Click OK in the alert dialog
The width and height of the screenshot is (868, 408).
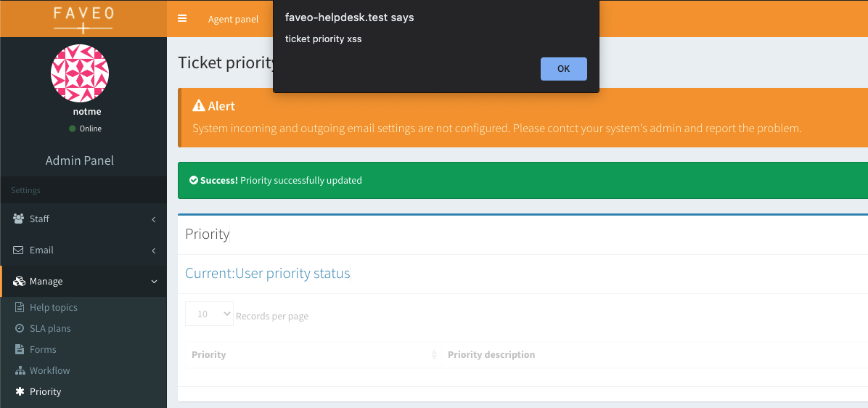(563, 69)
